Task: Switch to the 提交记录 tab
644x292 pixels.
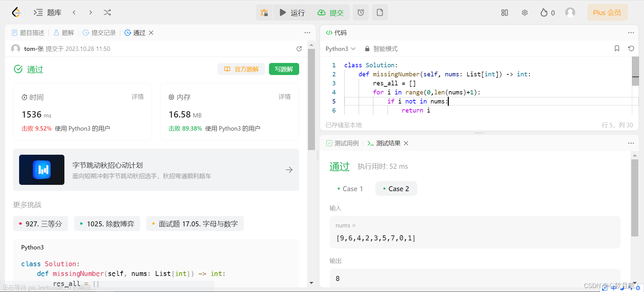Action: (99, 32)
